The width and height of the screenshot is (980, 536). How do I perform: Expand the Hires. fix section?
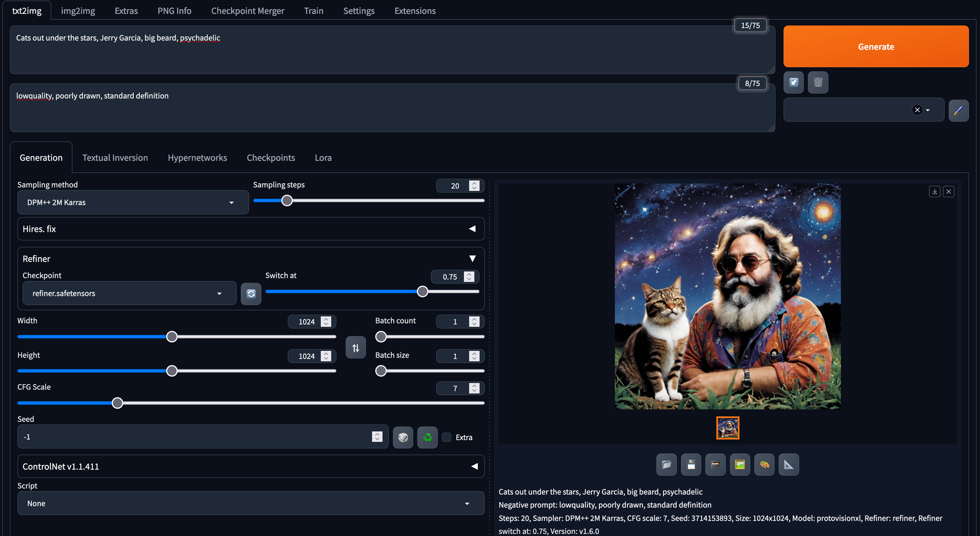click(472, 229)
